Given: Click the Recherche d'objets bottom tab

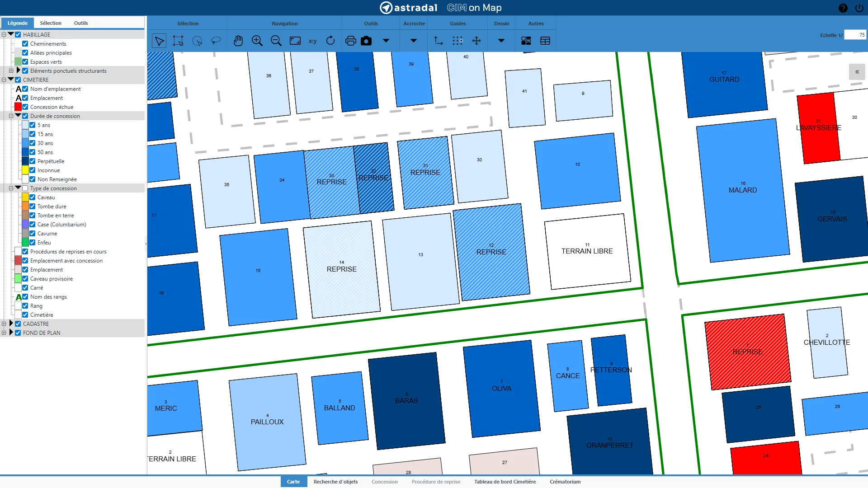Looking at the screenshot, I should pos(335,482).
